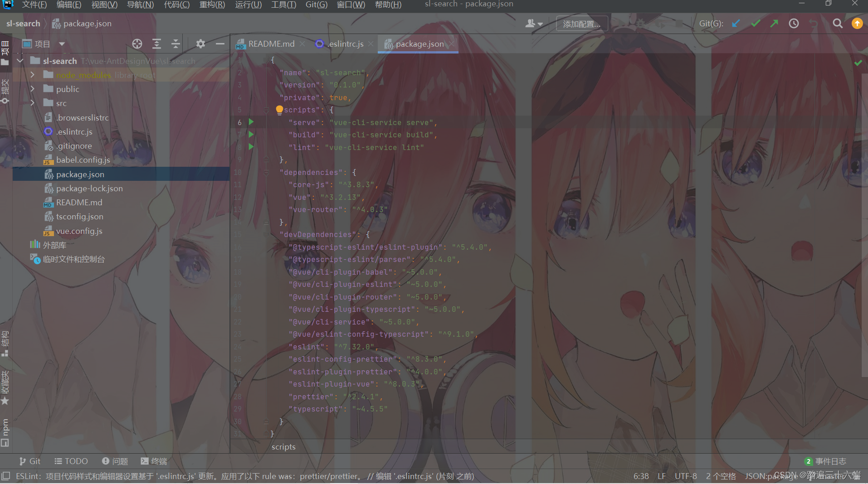
Task: Run the lint script gutter arrow
Action: pyautogui.click(x=251, y=147)
